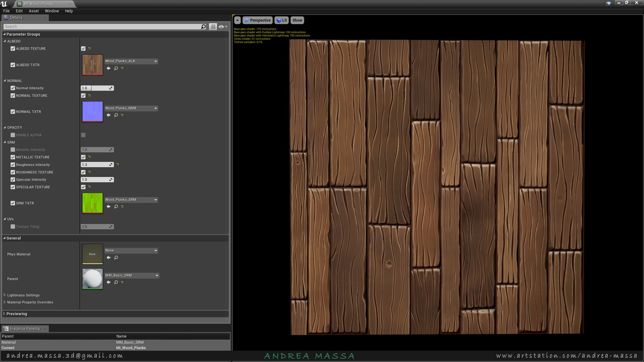Reset Roughness Intensity to default arrow
This screenshot has width=644, height=362.
tap(118, 165)
